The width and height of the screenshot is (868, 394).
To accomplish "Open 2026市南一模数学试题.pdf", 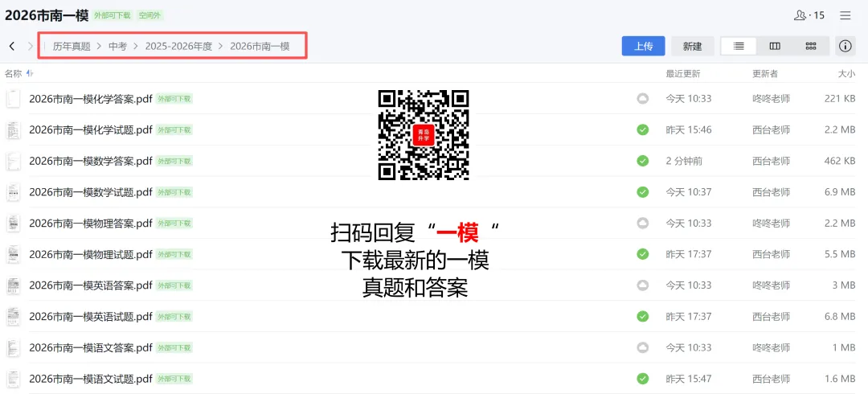I will tap(90, 191).
